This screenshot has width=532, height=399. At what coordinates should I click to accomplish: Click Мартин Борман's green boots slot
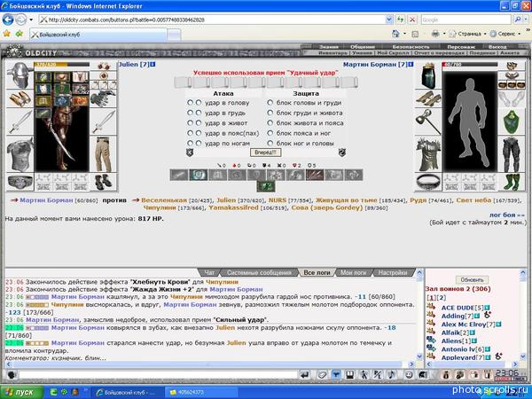click(x=512, y=182)
